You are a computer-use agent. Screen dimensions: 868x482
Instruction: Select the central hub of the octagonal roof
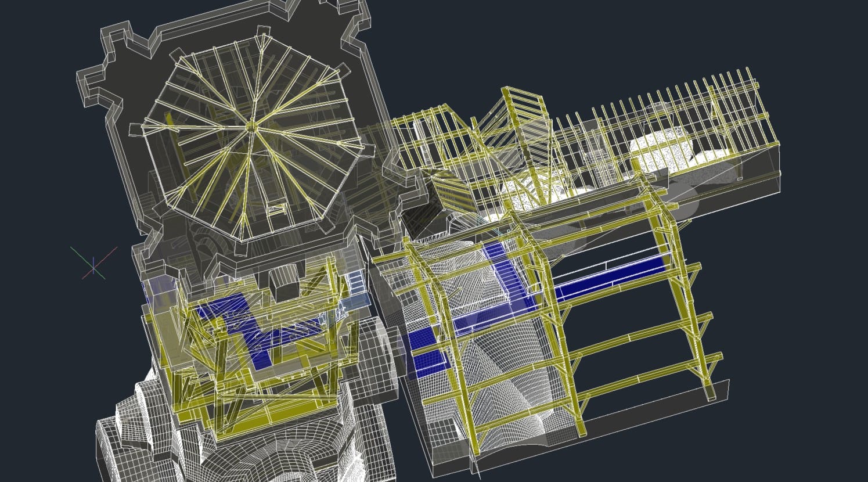[251, 126]
